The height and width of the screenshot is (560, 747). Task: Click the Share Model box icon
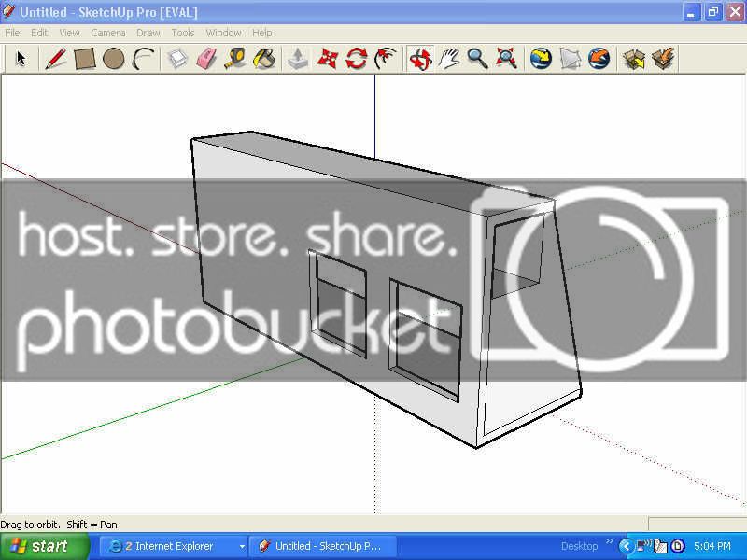(664, 59)
